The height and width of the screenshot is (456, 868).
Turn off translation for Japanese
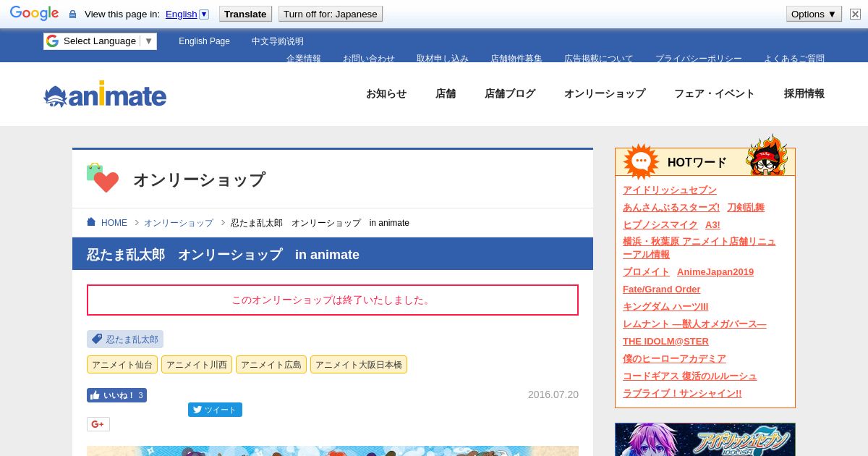click(x=330, y=14)
